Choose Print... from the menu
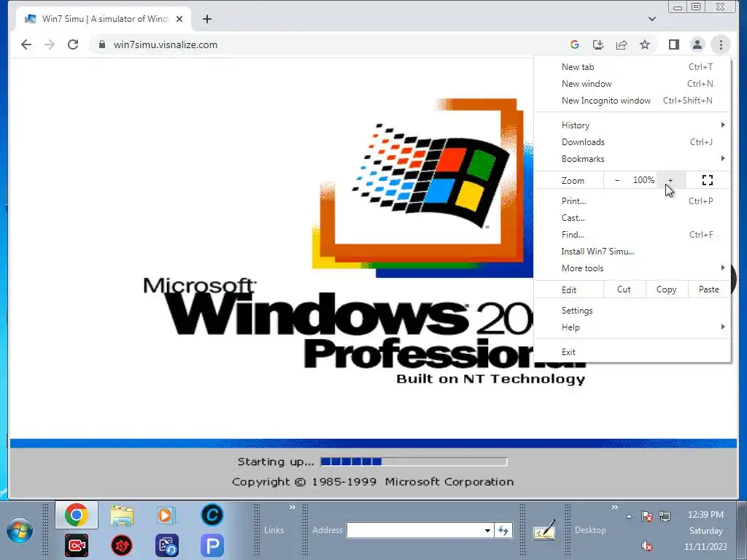The width and height of the screenshot is (747, 560). (x=632, y=201)
